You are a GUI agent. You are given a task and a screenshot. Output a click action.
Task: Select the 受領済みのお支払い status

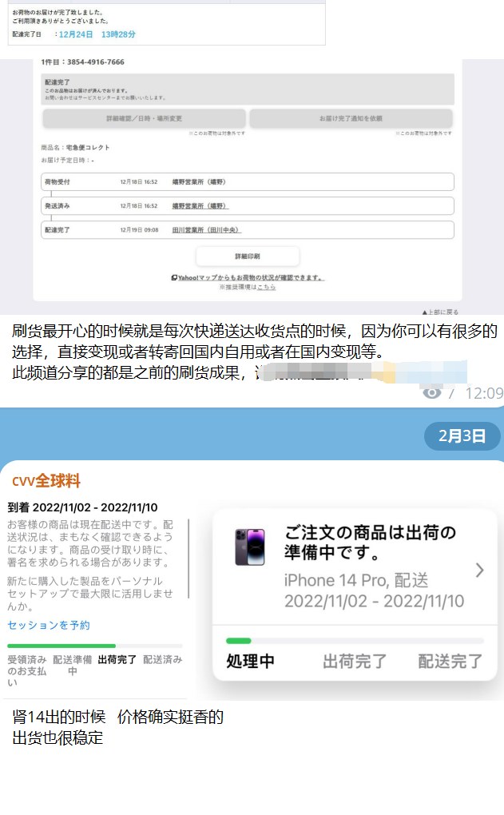[26, 670]
